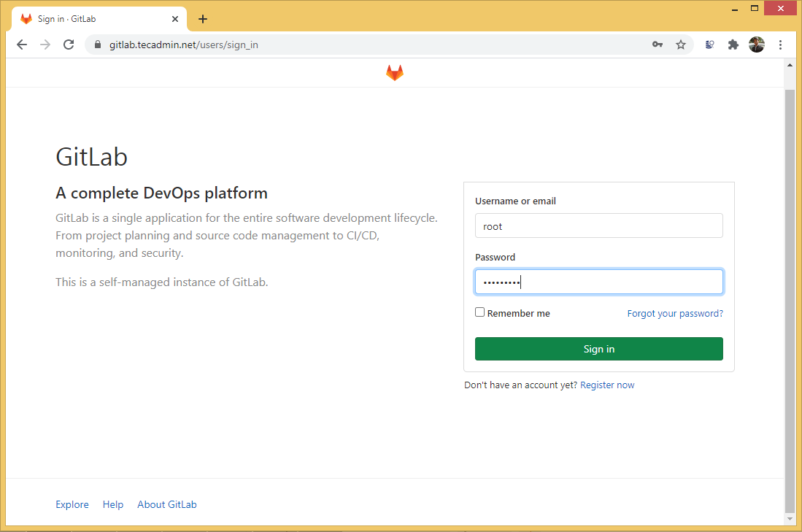Screen dimensions: 802x532
Task: Click the scrollbar down arrow
Action: (x=790, y=519)
